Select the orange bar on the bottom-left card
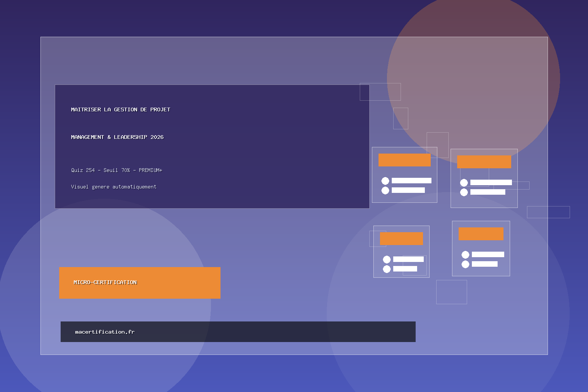Screen dimensions: 588x392 pyautogui.click(x=402, y=238)
